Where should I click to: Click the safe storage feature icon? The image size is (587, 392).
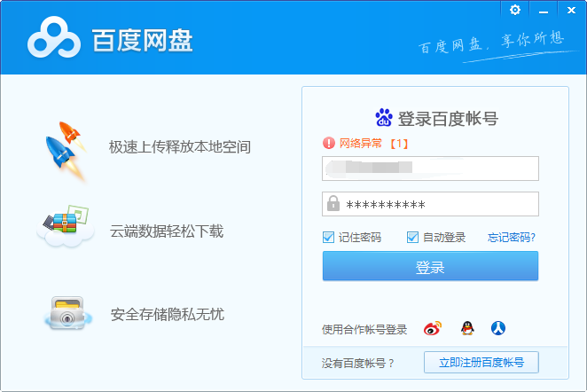coord(67,314)
